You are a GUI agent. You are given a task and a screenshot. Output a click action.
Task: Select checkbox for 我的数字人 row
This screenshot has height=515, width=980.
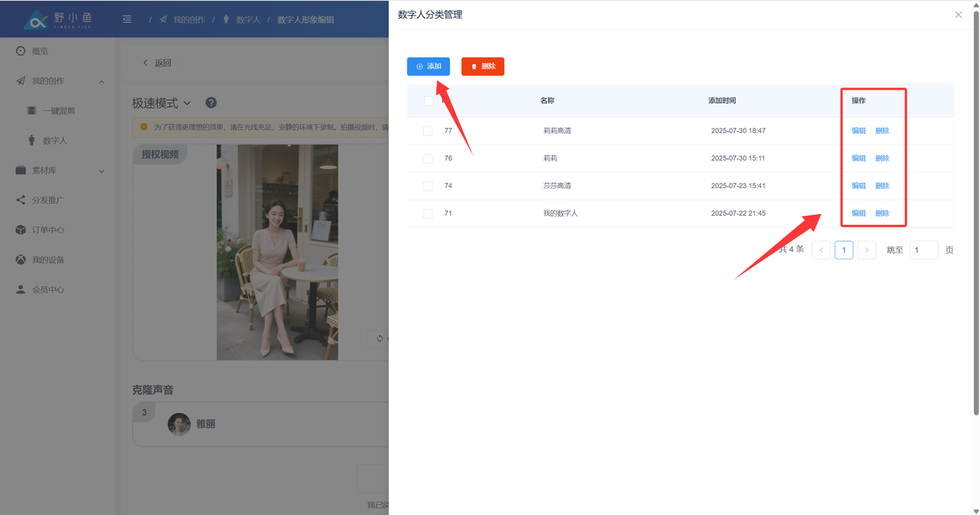(x=428, y=213)
